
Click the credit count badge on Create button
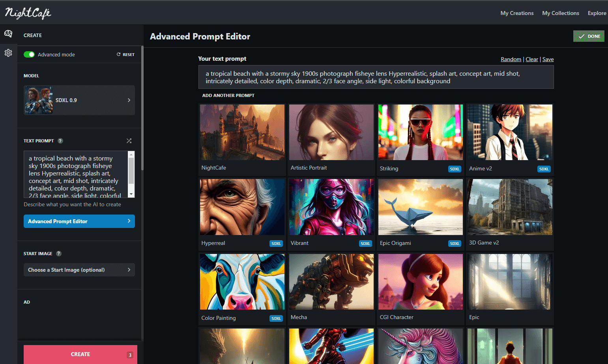130,355
